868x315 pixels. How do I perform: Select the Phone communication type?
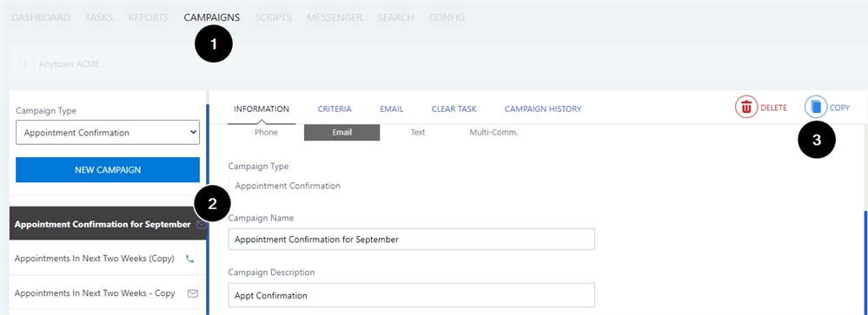(x=266, y=133)
